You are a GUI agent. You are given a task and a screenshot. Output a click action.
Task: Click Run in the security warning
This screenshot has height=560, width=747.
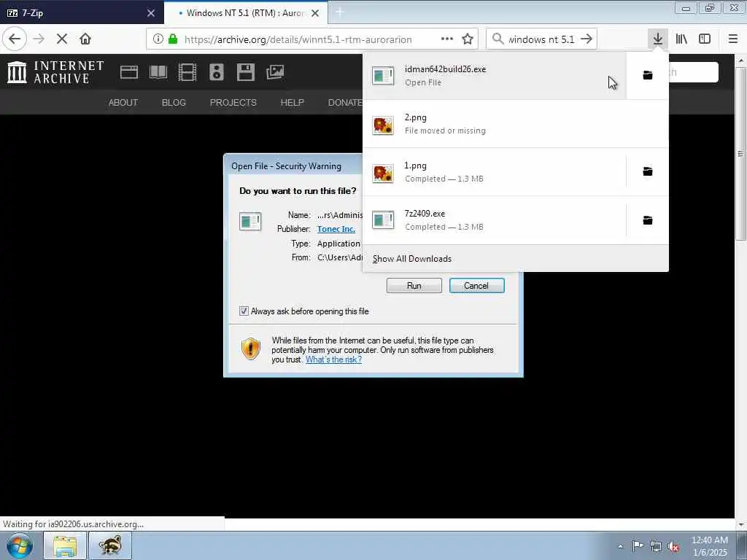click(414, 286)
